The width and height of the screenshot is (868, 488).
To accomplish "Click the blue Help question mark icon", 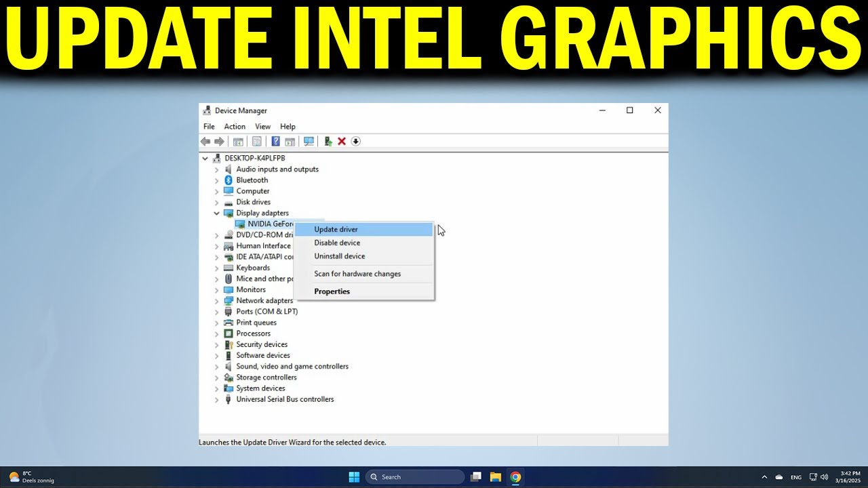I will 275,142.
